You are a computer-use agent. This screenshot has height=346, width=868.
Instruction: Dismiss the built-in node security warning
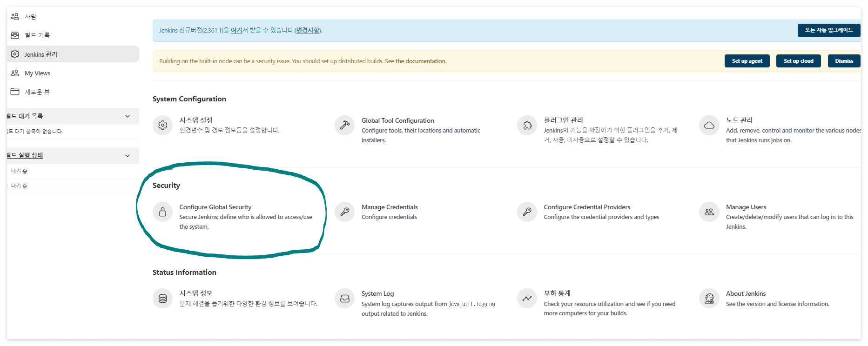pos(844,61)
